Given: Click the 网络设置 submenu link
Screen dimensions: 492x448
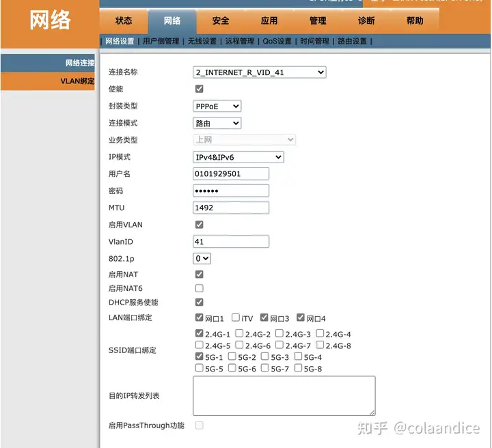Looking at the screenshot, I should click(120, 42).
